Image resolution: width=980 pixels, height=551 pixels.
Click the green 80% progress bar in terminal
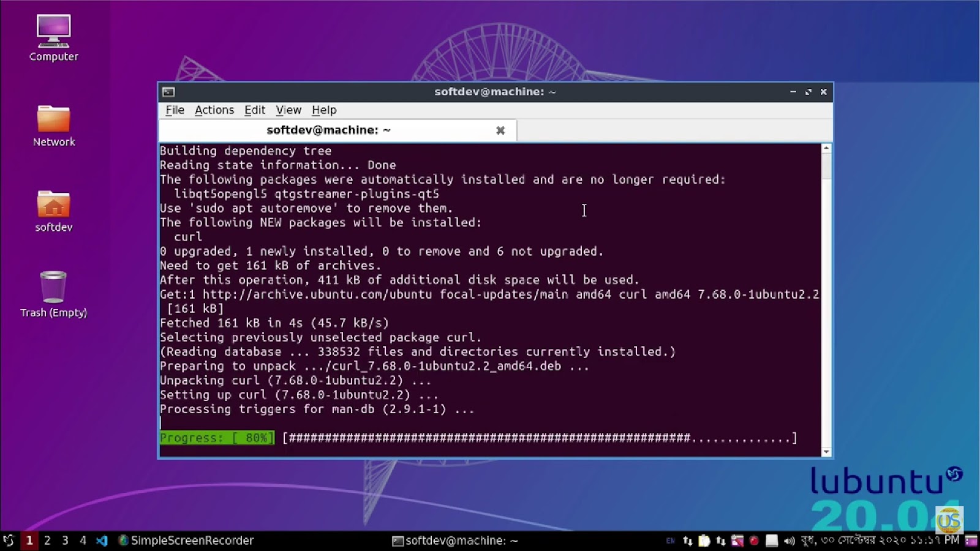click(217, 437)
